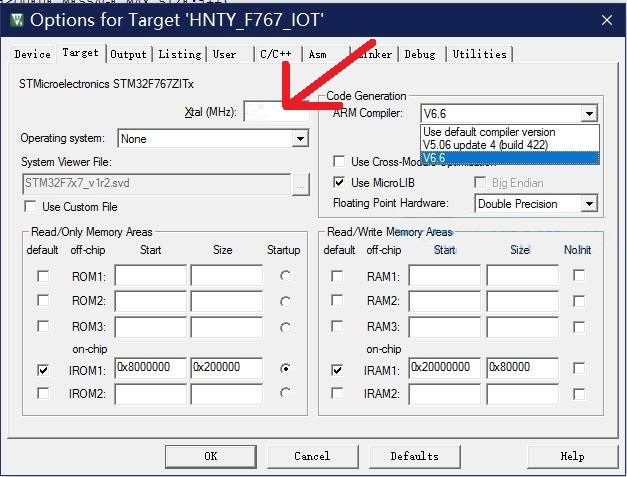Image resolution: width=627 pixels, height=477 pixels.
Task: Click the RAM2 Size field
Action: pos(523,301)
